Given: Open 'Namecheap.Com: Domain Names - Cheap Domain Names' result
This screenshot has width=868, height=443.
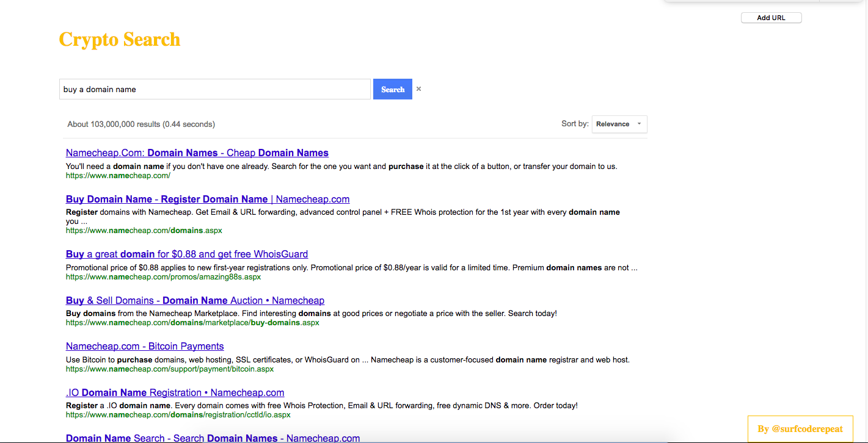Looking at the screenshot, I should tap(197, 153).
